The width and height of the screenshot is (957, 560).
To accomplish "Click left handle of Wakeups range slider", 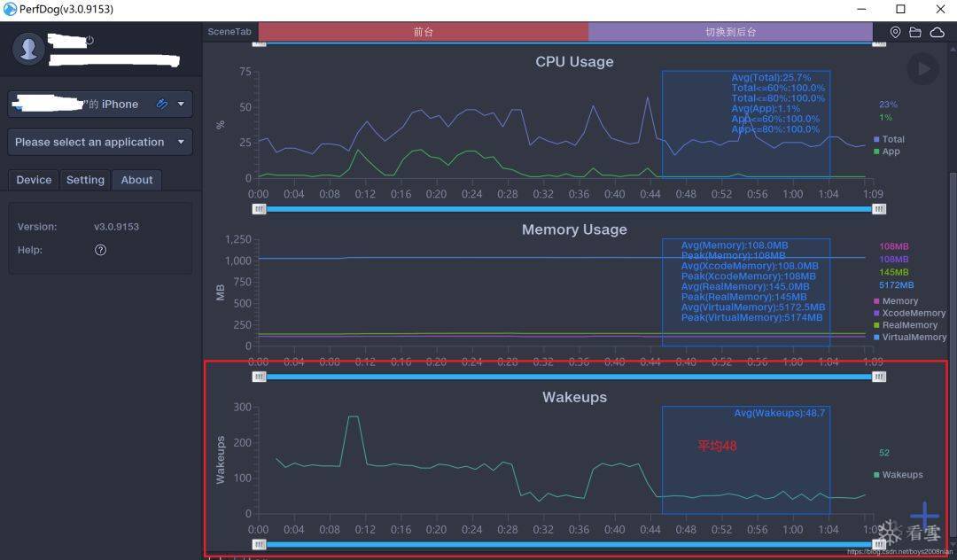I will pos(260,545).
